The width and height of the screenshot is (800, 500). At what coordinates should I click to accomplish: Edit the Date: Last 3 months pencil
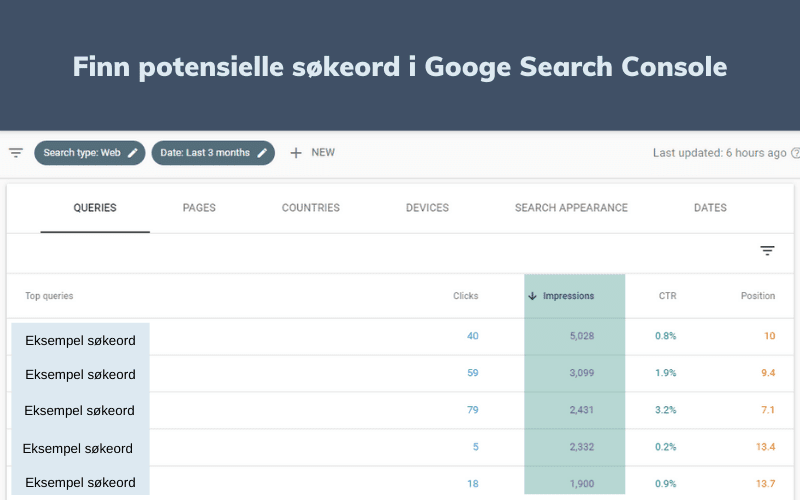tap(262, 153)
